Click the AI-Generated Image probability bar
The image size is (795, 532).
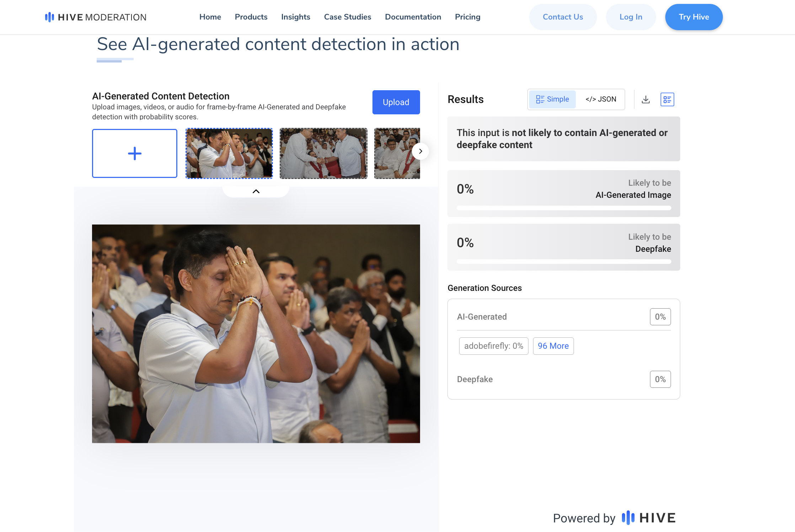click(x=564, y=208)
